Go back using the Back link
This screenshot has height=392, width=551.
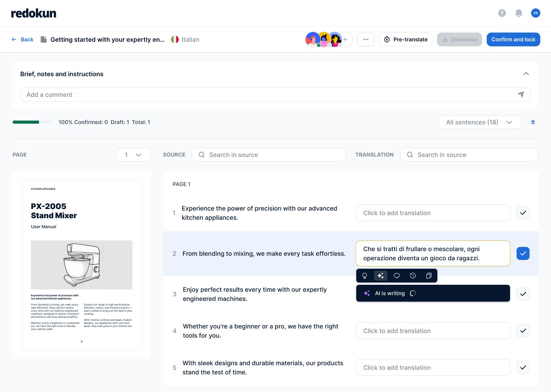point(23,39)
